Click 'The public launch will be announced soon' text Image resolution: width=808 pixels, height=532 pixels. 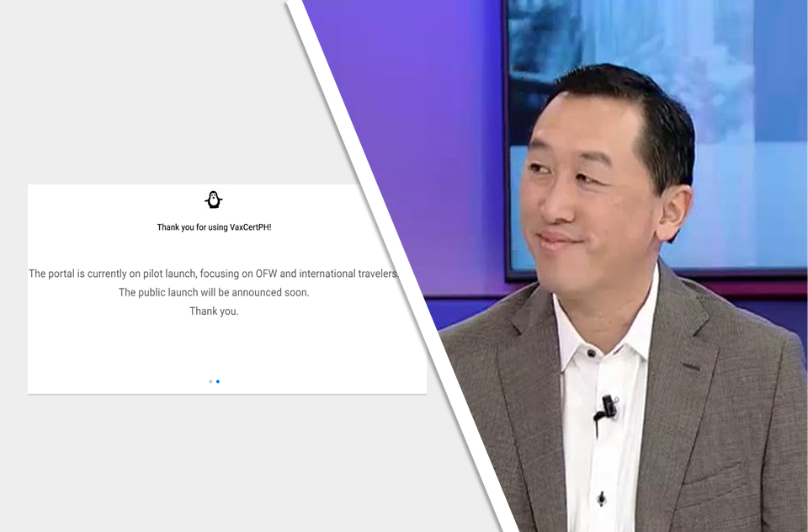point(214,293)
